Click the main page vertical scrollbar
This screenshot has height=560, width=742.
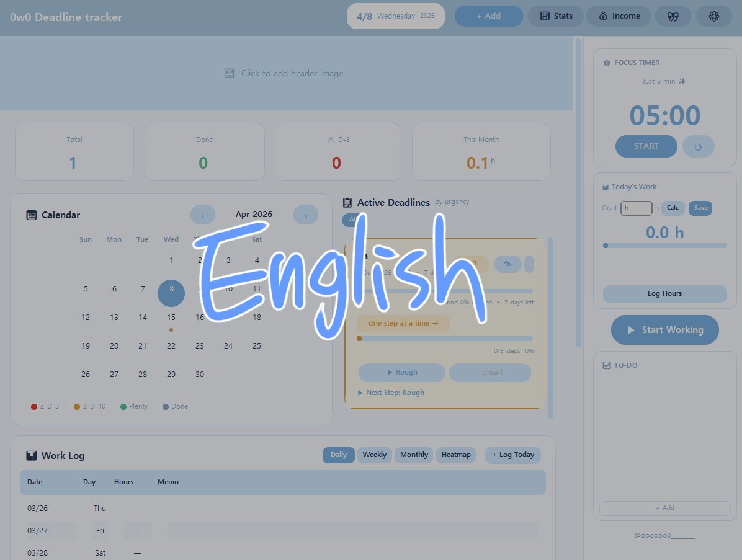pyautogui.click(x=578, y=193)
